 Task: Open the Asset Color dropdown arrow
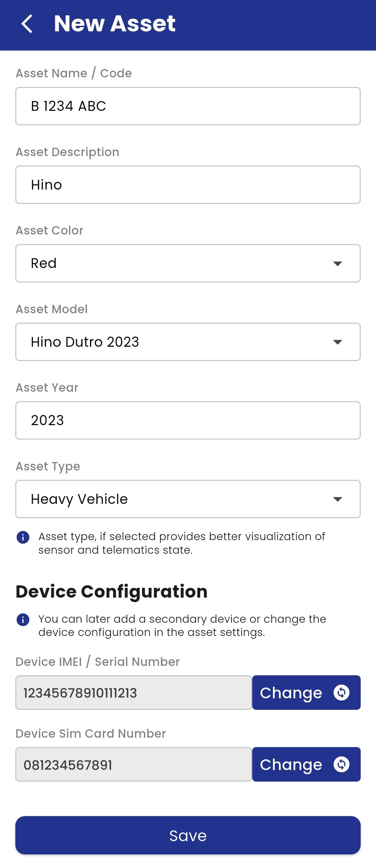(337, 263)
